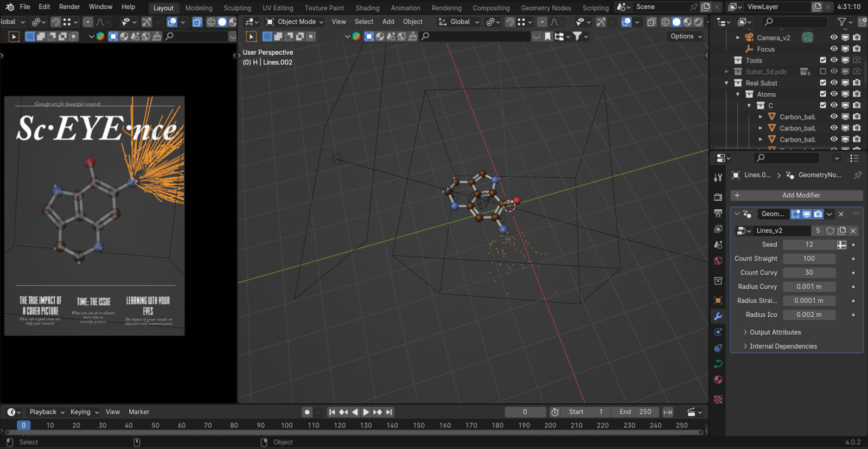Screen dimensions: 868x449
Task: Enable auto keying record button
Action: (307, 412)
